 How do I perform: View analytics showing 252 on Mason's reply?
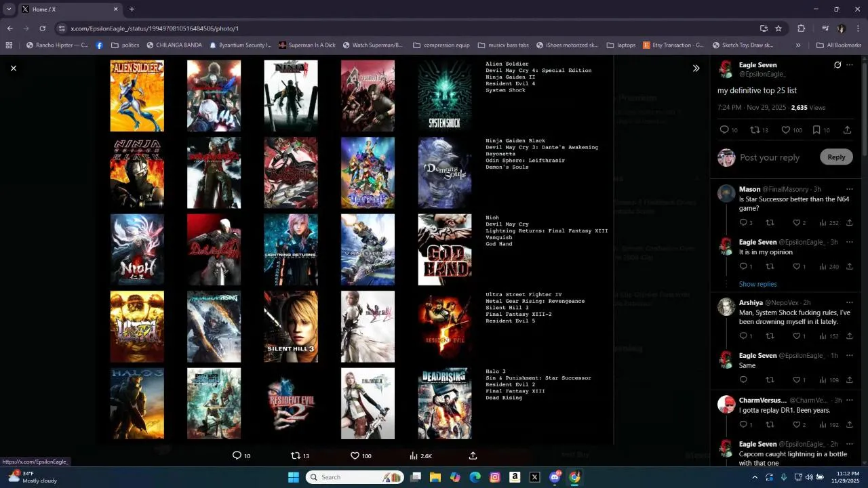829,222
